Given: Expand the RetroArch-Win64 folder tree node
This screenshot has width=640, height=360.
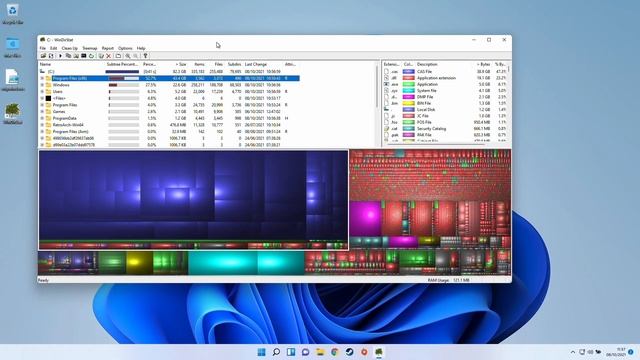Looking at the screenshot, I should coord(42,124).
